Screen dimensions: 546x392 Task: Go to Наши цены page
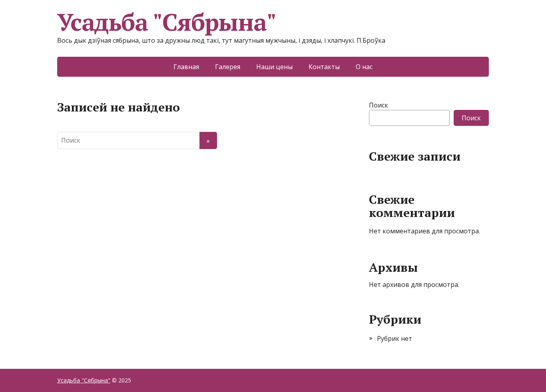(274, 67)
